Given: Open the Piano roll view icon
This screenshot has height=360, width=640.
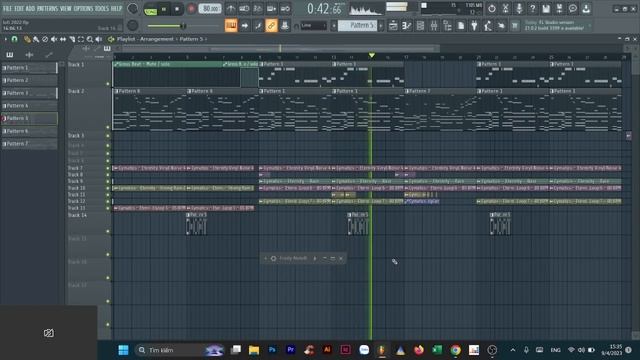Looking at the screenshot, I should [x=407, y=26].
